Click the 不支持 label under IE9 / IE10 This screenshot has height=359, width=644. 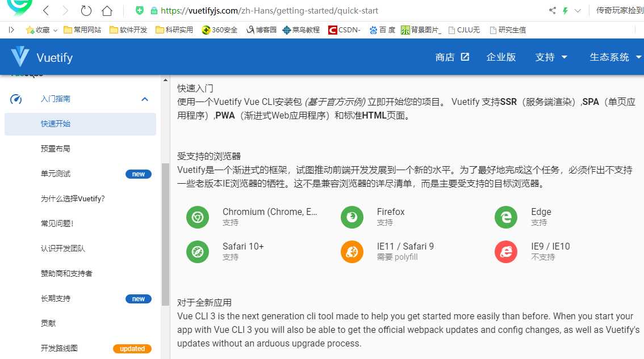(x=543, y=257)
